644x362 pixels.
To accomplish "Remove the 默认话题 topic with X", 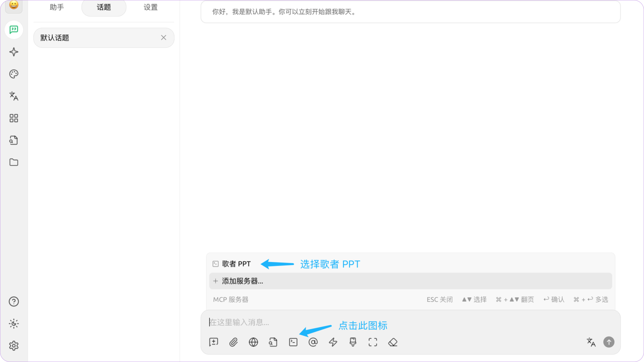I will tap(164, 38).
